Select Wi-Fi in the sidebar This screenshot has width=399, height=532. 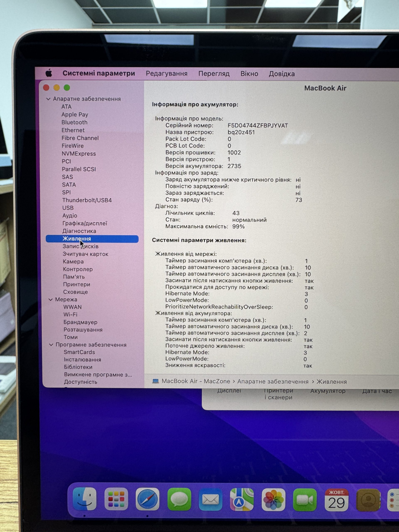[x=70, y=314]
